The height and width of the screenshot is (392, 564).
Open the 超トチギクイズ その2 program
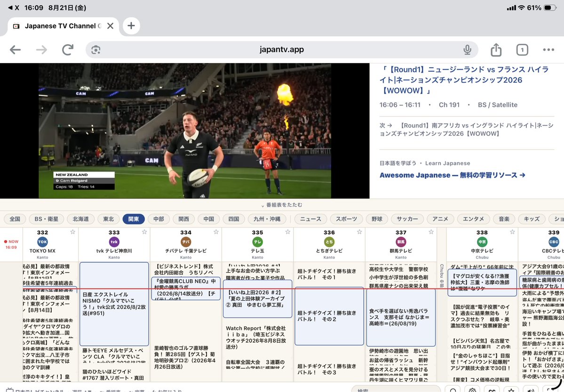click(329, 316)
